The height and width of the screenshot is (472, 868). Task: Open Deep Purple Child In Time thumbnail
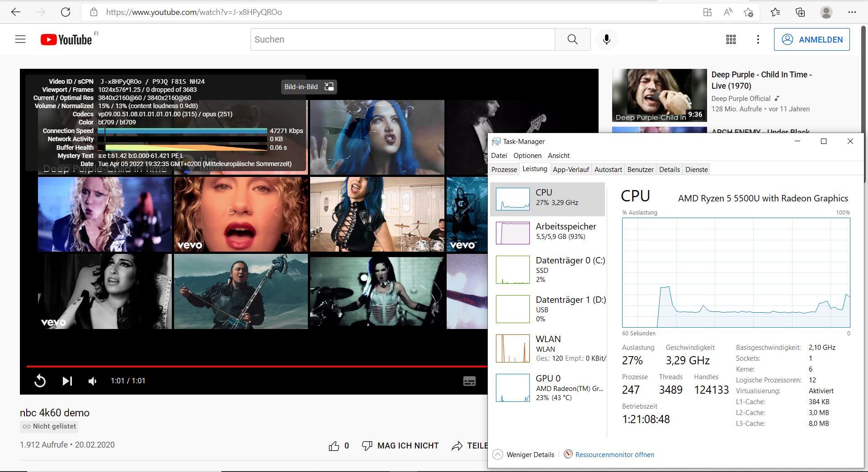tap(659, 95)
